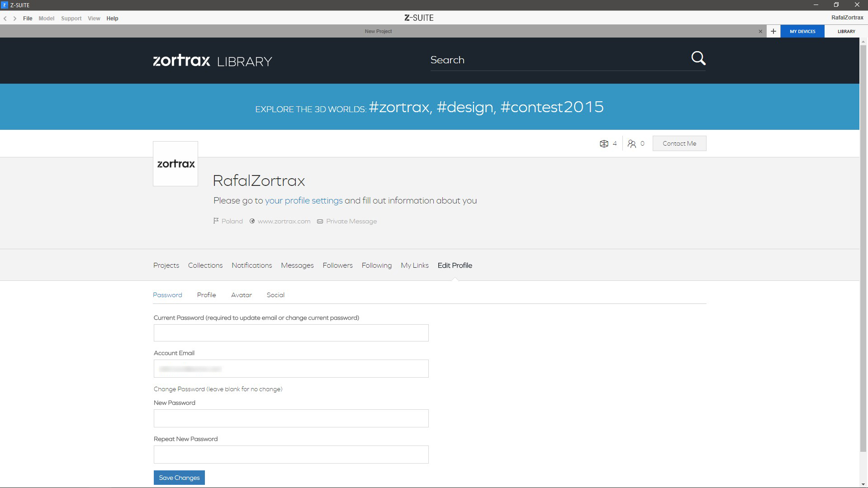Click the followers count icon
Screen dimensions: 868x488
(632, 144)
